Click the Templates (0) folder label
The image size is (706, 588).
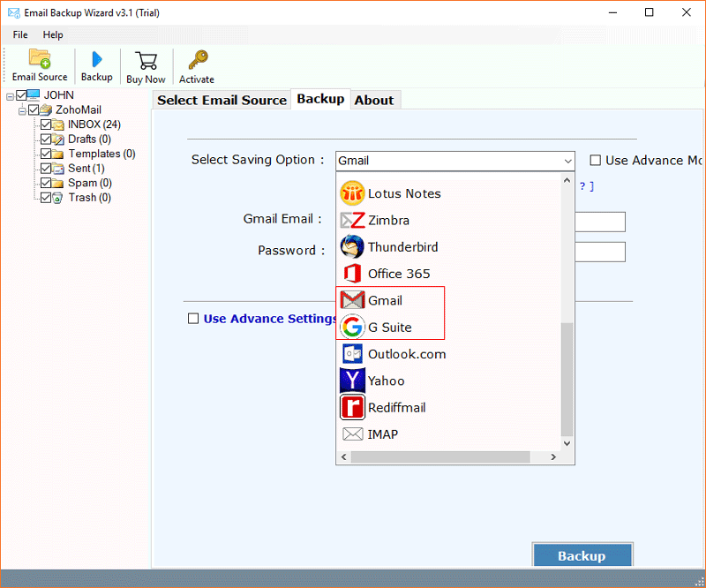(101, 154)
